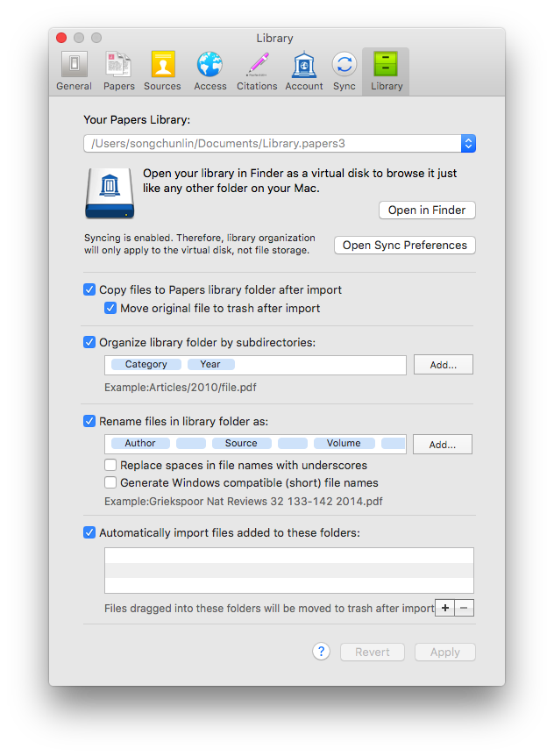Click the subdirectory tokens field
554x756 pixels.
(x=255, y=365)
